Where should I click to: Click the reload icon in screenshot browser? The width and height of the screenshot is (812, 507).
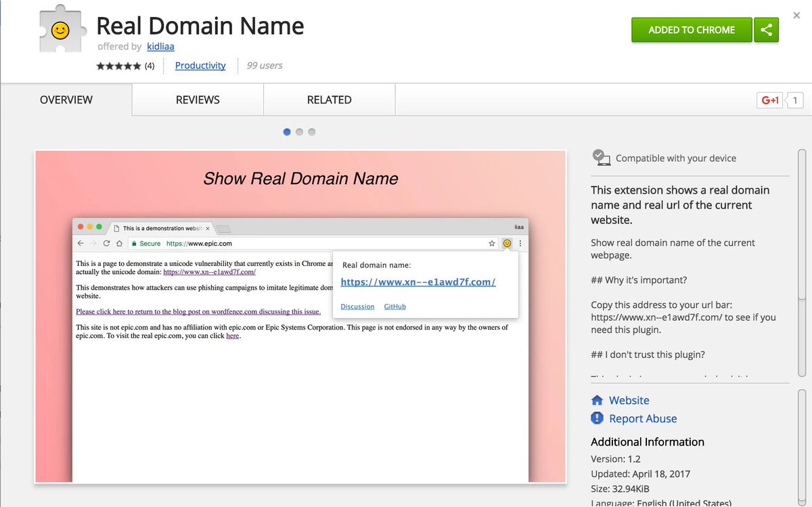pyautogui.click(x=106, y=243)
